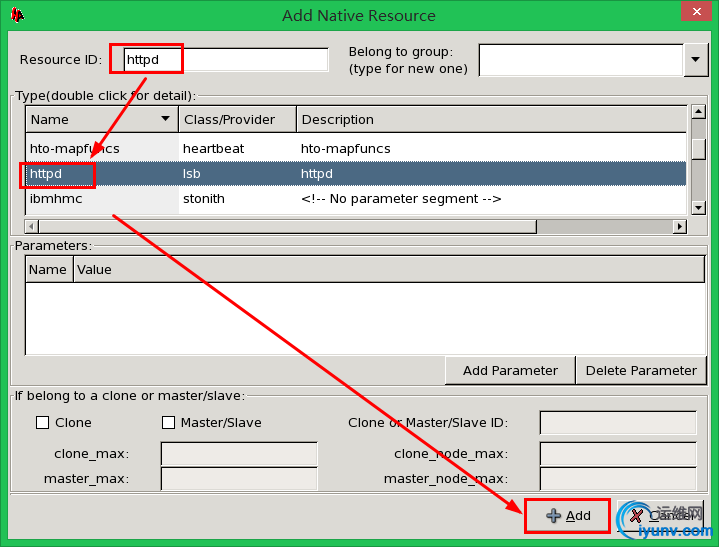Click the Parameters Value column header
Viewport: 719px width, 547px height.
click(x=389, y=270)
